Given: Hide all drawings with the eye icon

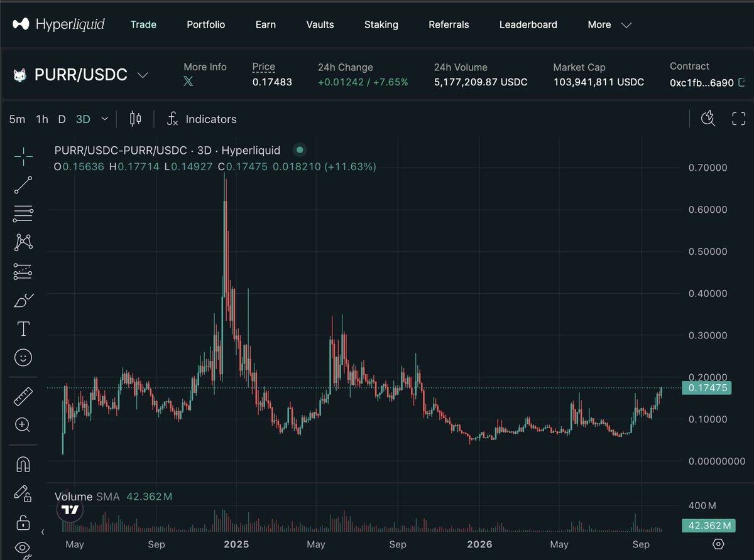Looking at the screenshot, I should point(23,549).
